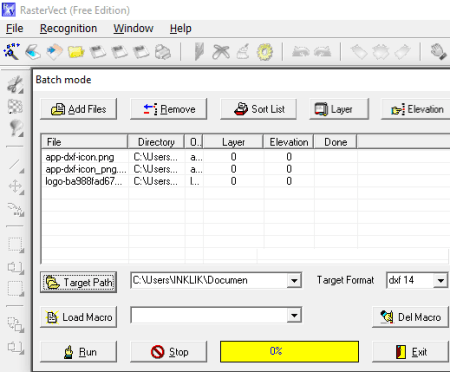Click the checkerboard tool in left sidebar
The width and height of the screenshot is (450, 372).
pos(15,107)
